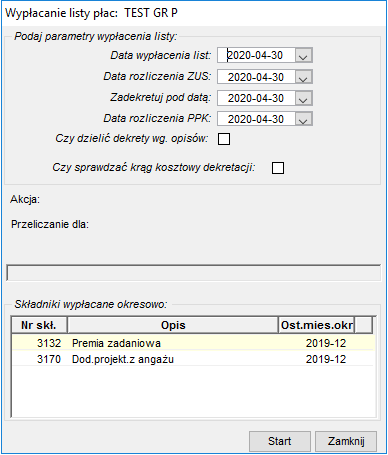Click the 'Podaj parametry wypłacenia listy:' group label

click(96, 36)
